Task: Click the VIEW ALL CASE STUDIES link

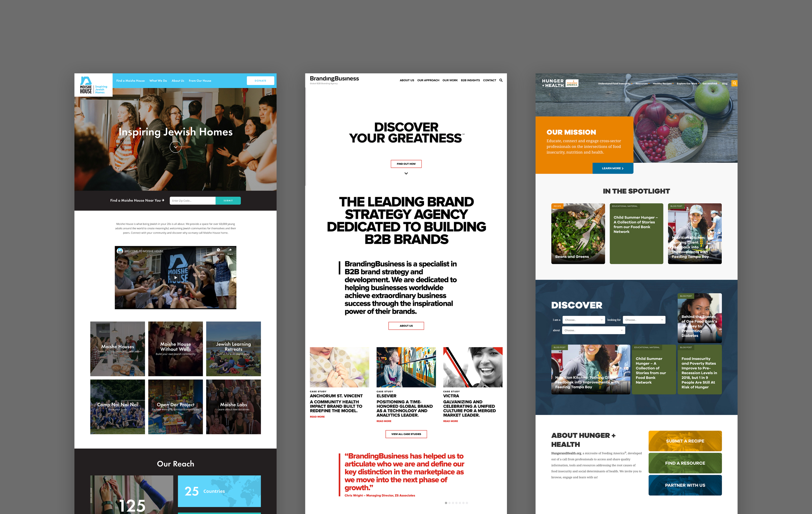Action: click(x=406, y=432)
